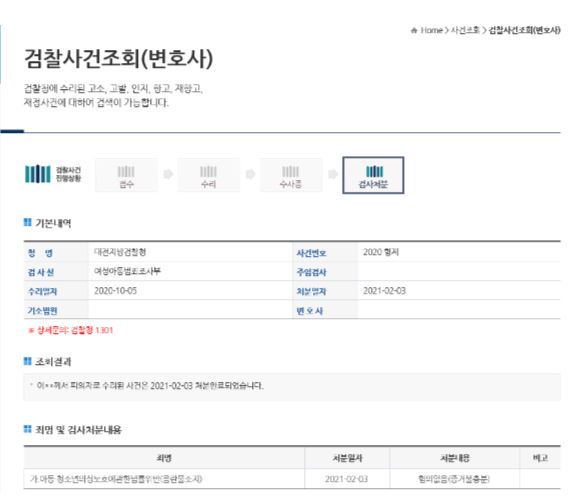The width and height of the screenshot is (587, 496).
Task: Click the 조회결과 section heading
Action: tap(53, 362)
